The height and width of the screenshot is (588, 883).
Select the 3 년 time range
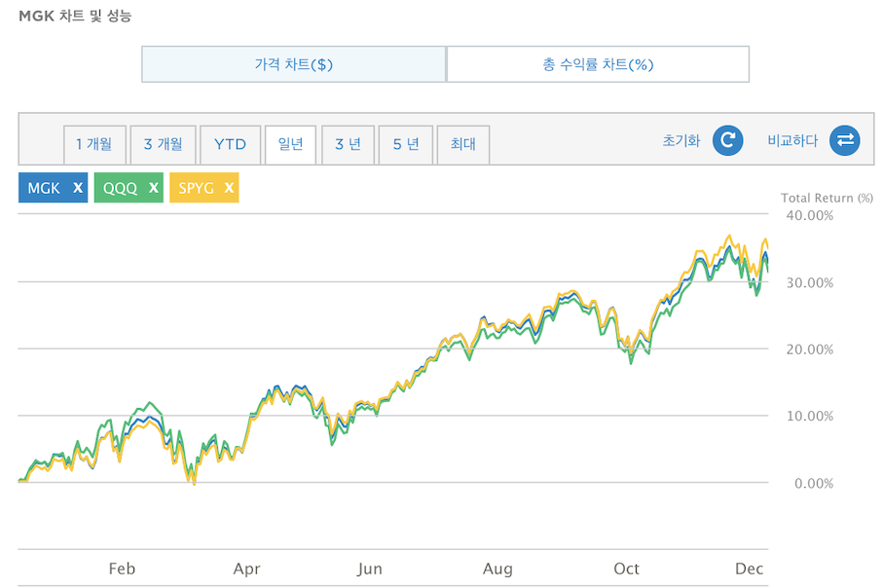[348, 145]
